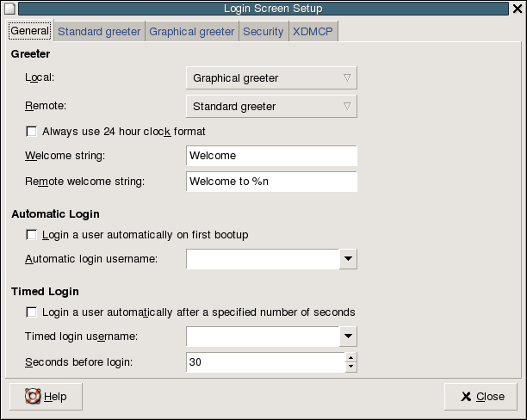Open the Graphical greeter tab
Image resolution: width=527 pixels, height=420 pixels.
(191, 32)
